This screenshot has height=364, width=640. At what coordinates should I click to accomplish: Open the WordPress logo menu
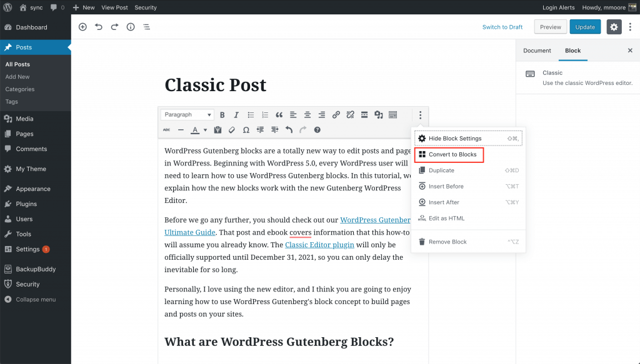pos(7,7)
